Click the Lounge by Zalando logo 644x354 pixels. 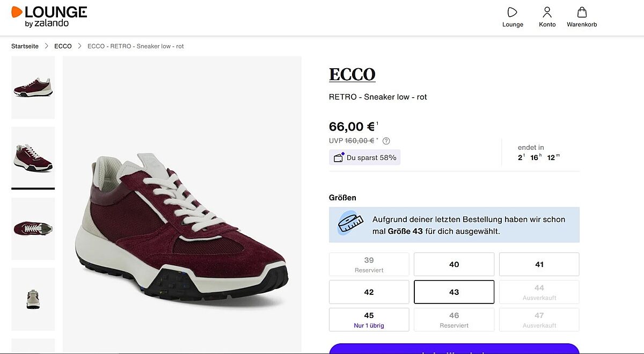49,16
